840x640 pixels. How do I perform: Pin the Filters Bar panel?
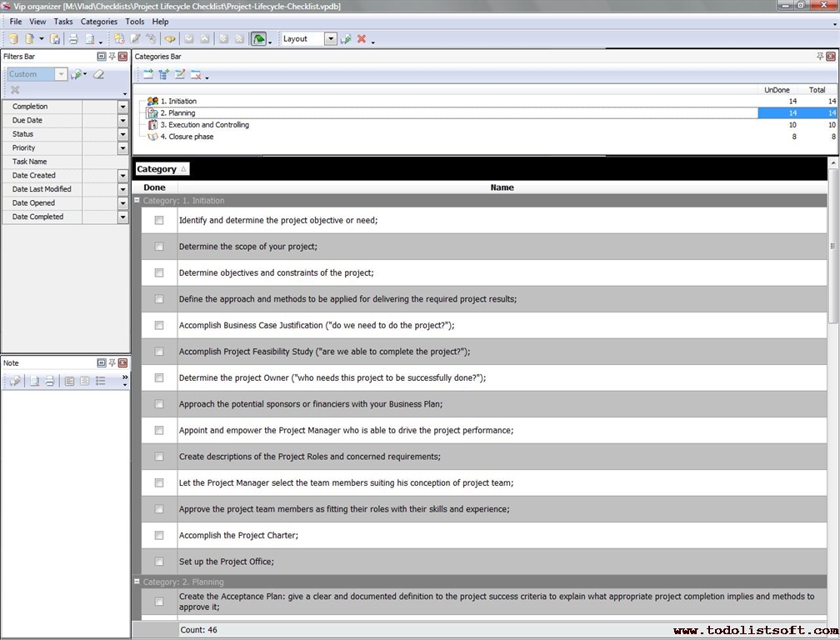click(112, 57)
